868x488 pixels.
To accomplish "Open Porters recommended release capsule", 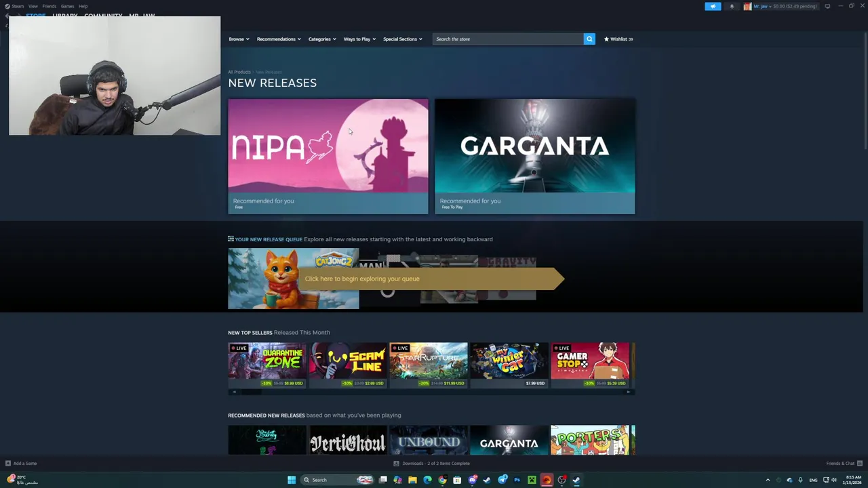I will pos(590,440).
